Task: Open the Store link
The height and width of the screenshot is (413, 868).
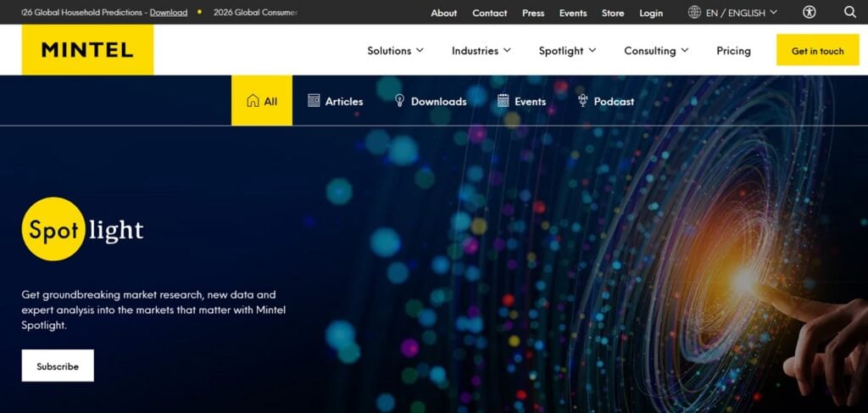Action: [613, 13]
